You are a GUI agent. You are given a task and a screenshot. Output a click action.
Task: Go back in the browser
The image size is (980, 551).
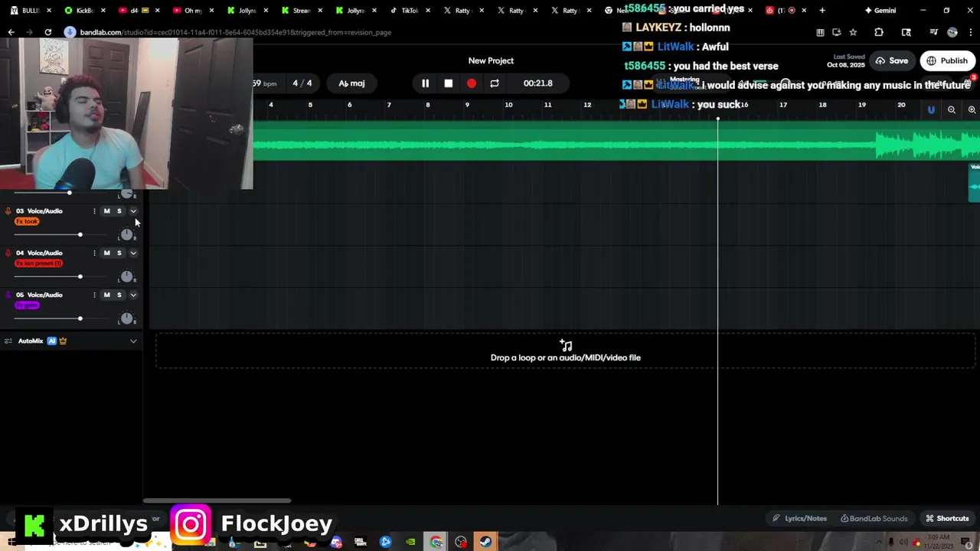click(11, 32)
